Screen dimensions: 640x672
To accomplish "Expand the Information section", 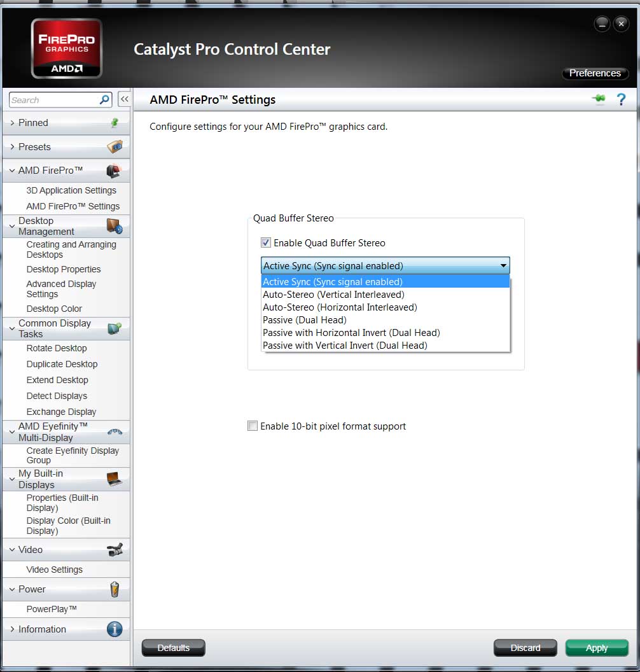I will pos(12,629).
